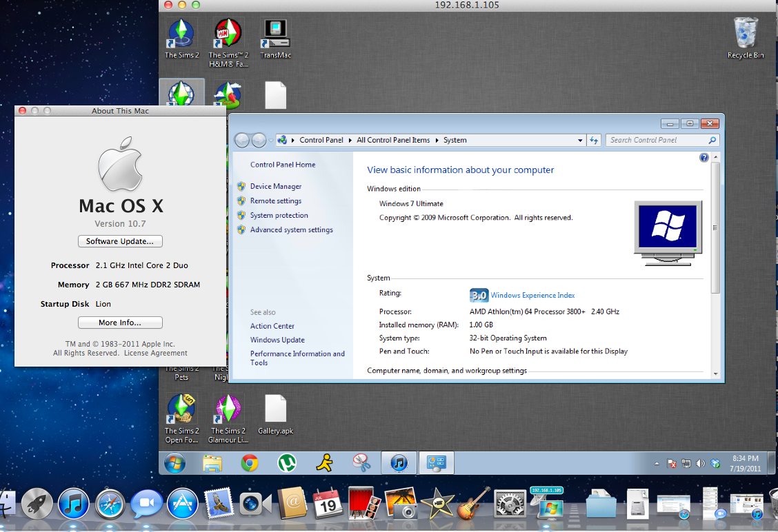778x532 pixels.
Task: Click the More Info button
Action: click(120, 323)
